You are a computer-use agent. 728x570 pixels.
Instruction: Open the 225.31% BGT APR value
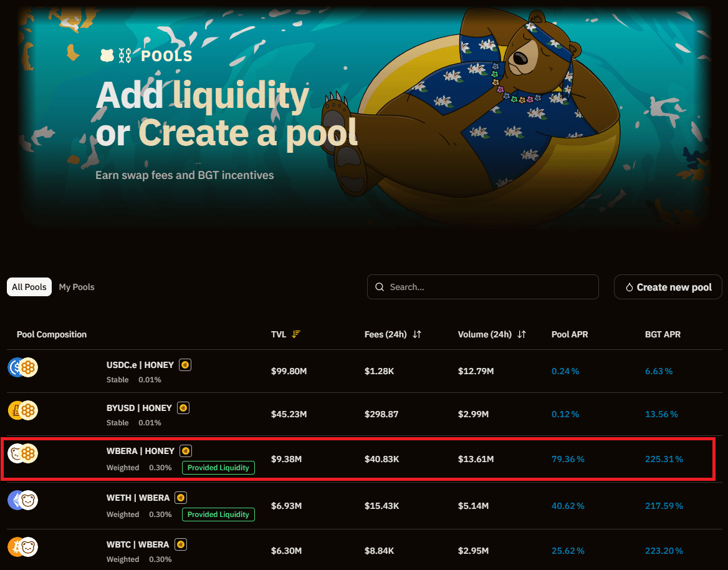pyautogui.click(x=664, y=459)
